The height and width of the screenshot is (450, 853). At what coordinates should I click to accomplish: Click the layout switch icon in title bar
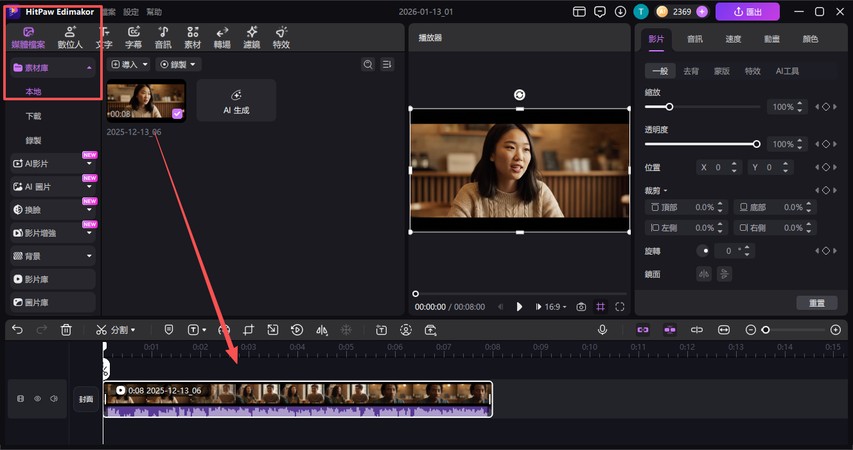579,11
